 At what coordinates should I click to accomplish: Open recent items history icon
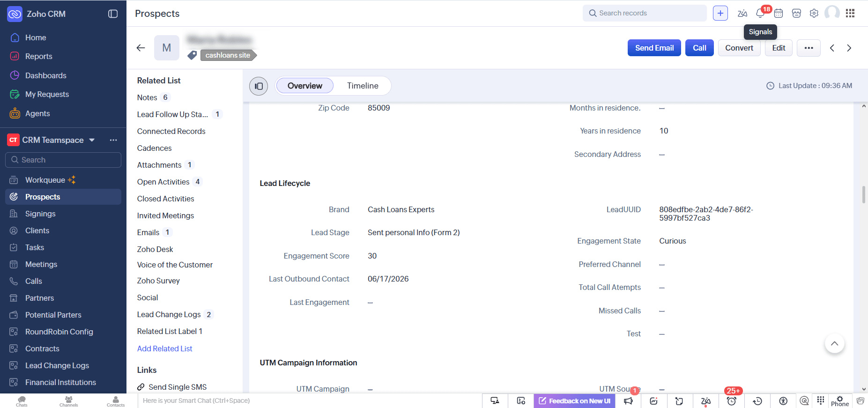click(x=757, y=401)
